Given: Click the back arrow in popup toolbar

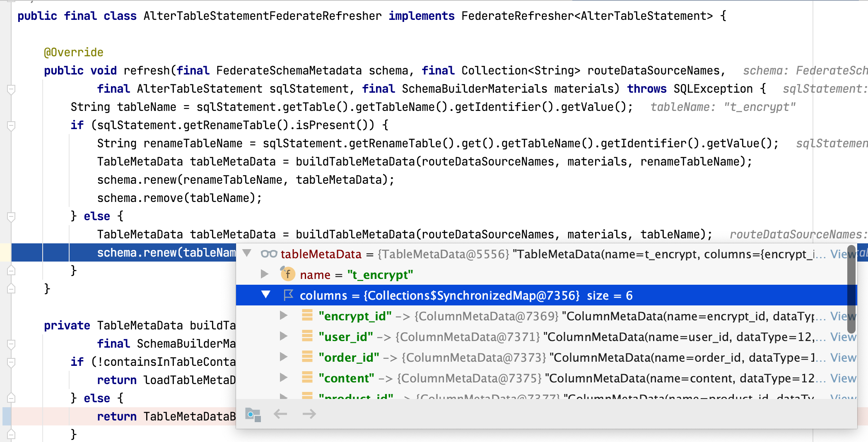Looking at the screenshot, I should [x=280, y=414].
